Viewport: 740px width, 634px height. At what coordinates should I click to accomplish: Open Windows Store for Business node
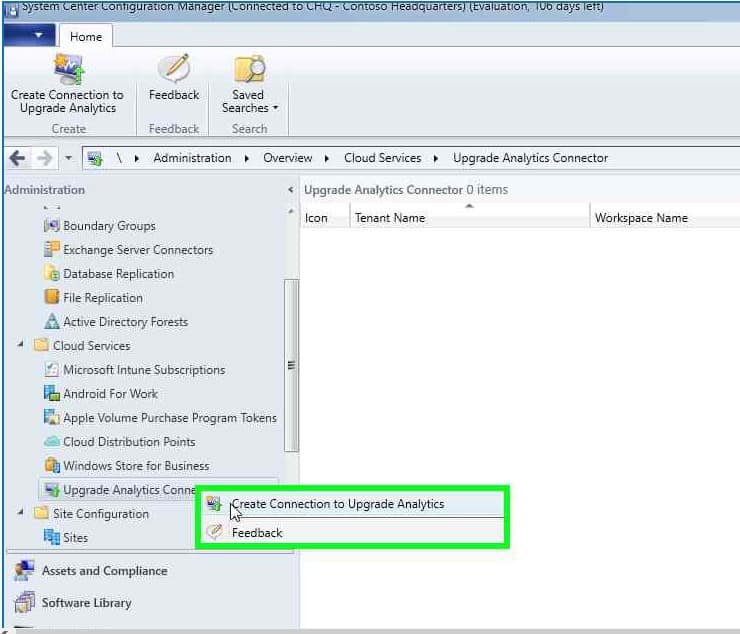pyautogui.click(x=136, y=466)
